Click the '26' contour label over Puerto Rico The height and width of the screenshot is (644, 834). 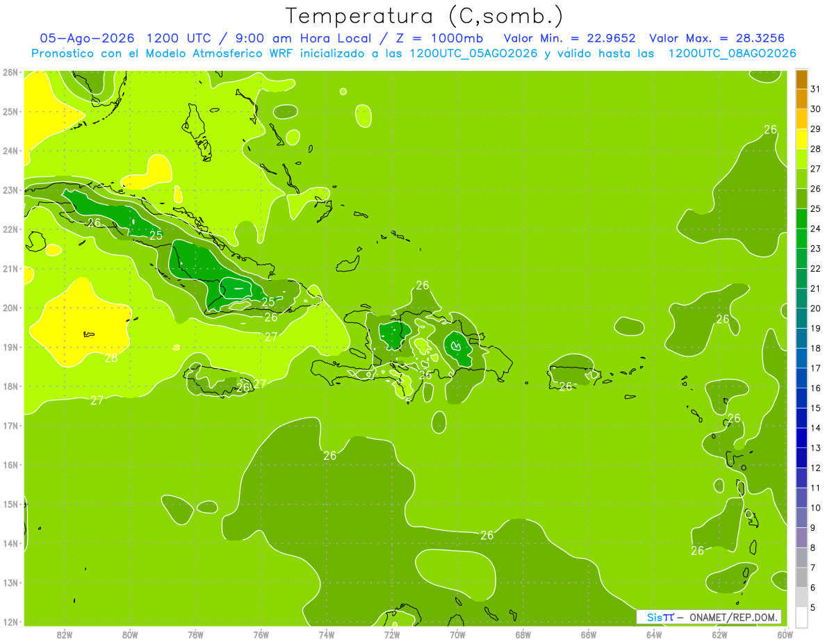pyautogui.click(x=566, y=386)
